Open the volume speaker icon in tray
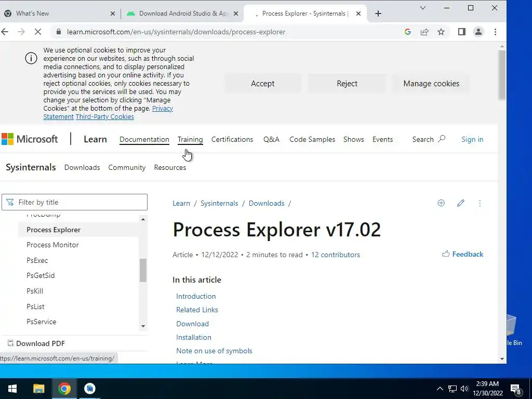 464,389
